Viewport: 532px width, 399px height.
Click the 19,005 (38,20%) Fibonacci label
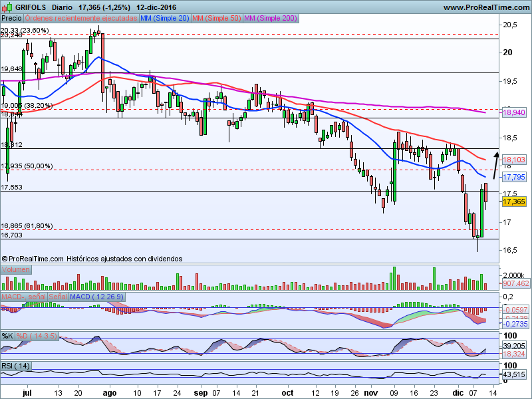coord(27,106)
